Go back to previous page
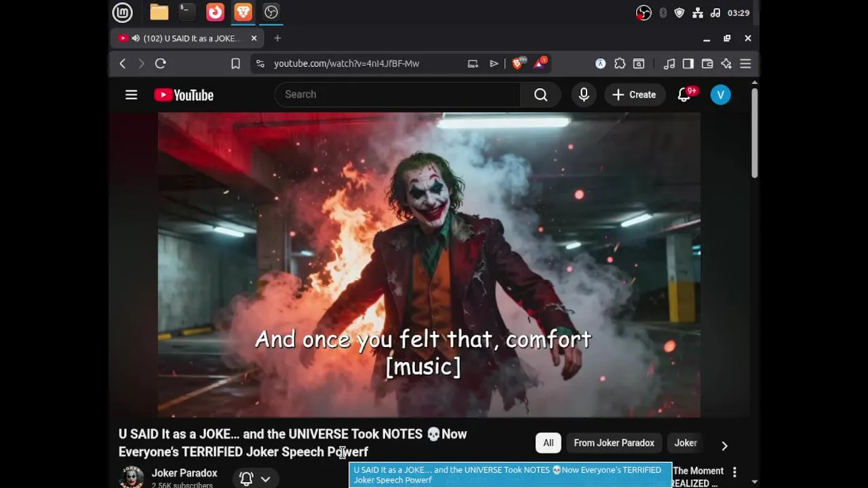The height and width of the screenshot is (488, 868). click(123, 64)
